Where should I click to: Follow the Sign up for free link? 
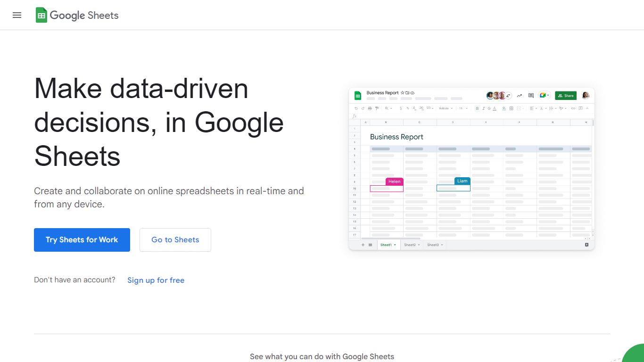(x=156, y=280)
